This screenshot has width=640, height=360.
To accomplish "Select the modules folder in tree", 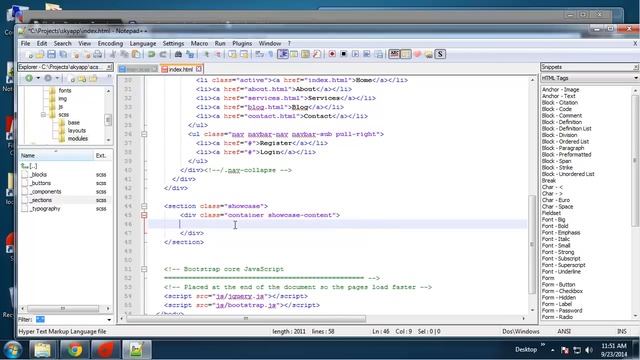I will pos(78,139).
